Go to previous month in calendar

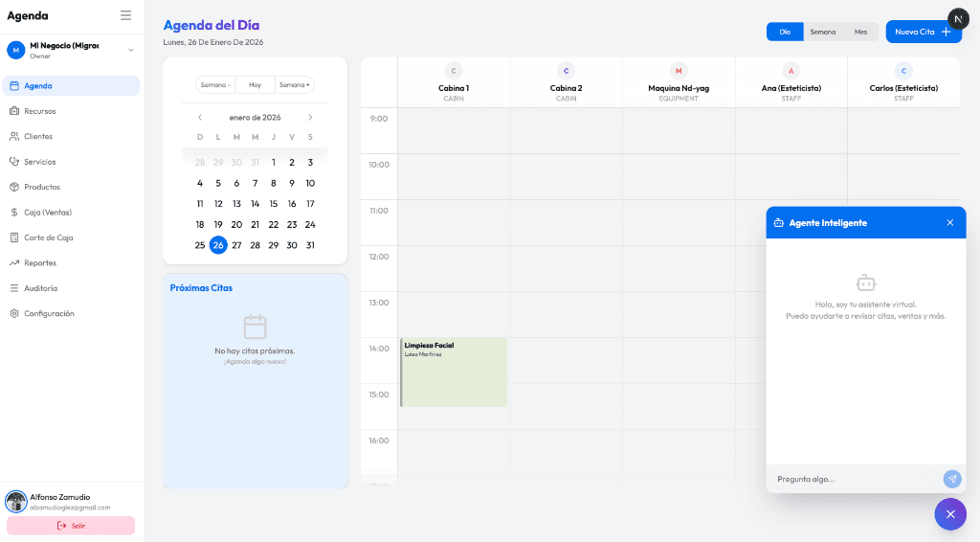click(x=200, y=118)
